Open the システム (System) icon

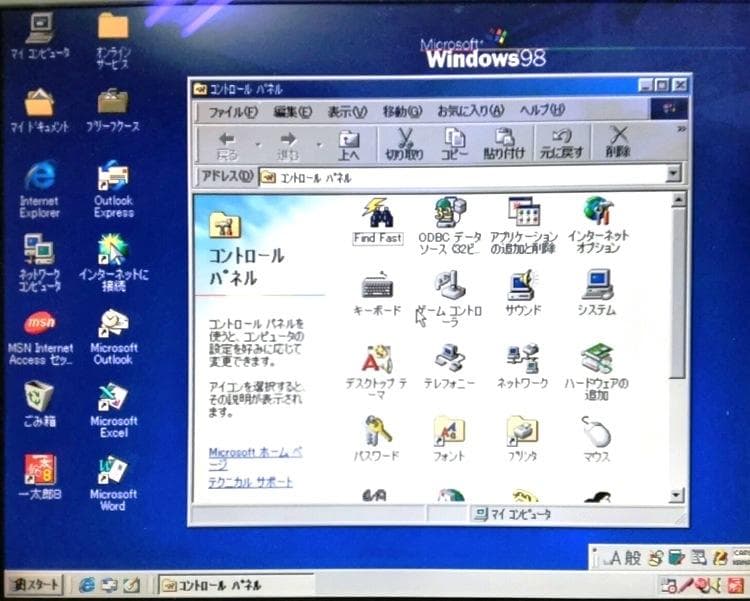tap(597, 293)
